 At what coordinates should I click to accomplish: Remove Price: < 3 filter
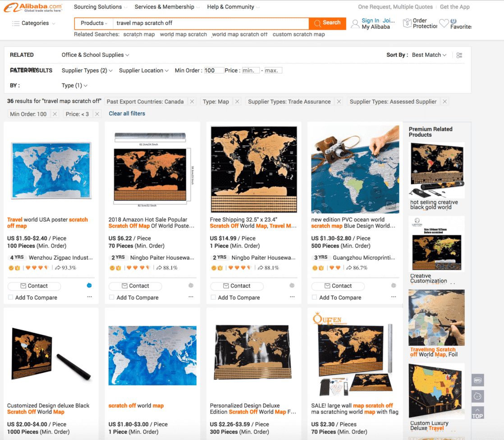coord(97,114)
